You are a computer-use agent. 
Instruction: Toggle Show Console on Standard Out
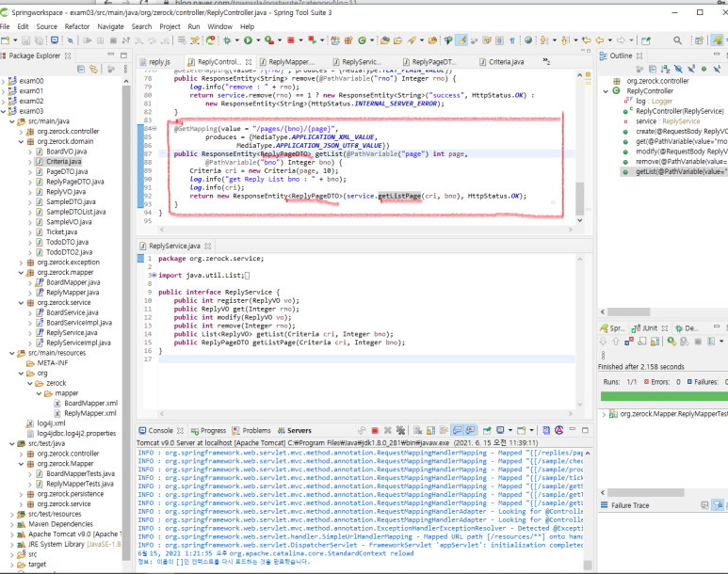coord(458,431)
